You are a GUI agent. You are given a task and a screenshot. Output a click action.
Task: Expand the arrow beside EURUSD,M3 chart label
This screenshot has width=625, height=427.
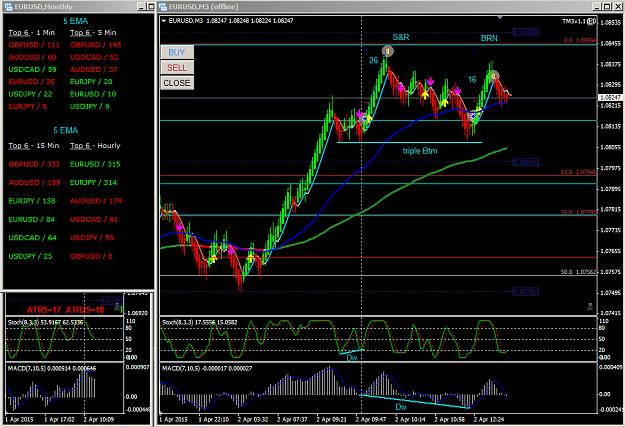[x=164, y=21]
